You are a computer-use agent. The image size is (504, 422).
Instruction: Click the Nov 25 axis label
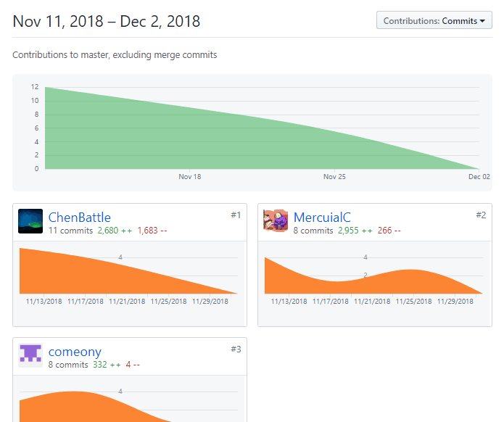(x=334, y=177)
